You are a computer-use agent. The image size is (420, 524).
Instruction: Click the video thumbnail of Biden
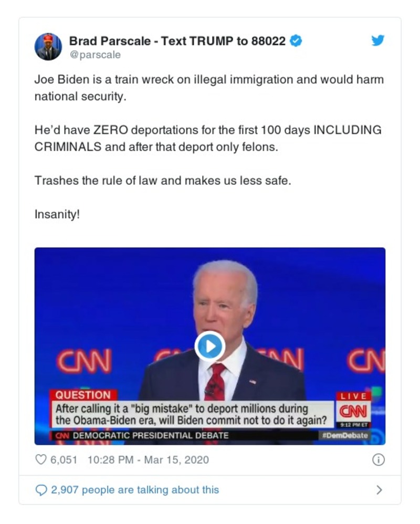pos(210,346)
